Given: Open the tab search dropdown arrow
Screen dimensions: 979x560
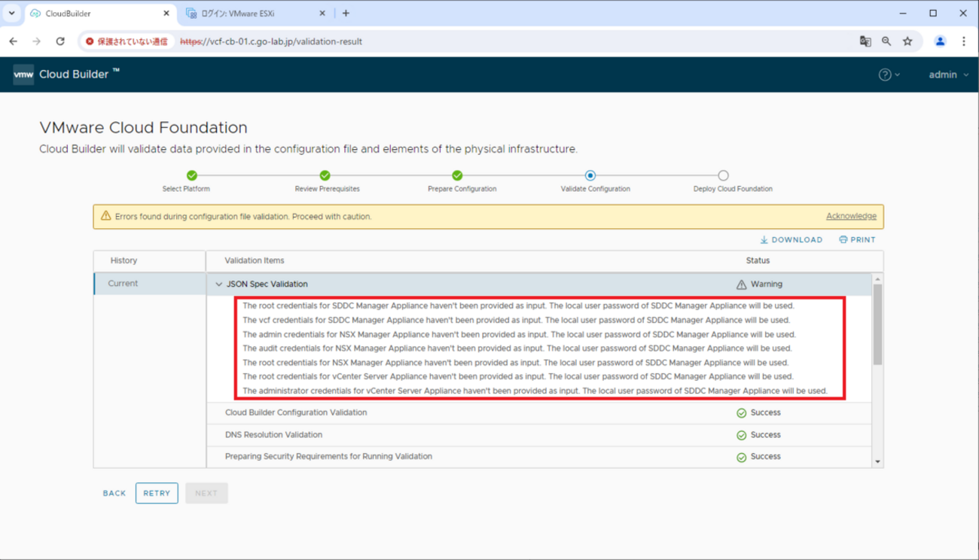Looking at the screenshot, I should [11, 13].
